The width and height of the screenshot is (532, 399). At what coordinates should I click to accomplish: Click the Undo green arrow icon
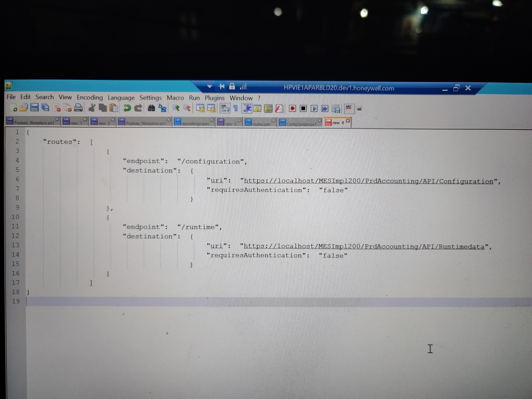127,108
